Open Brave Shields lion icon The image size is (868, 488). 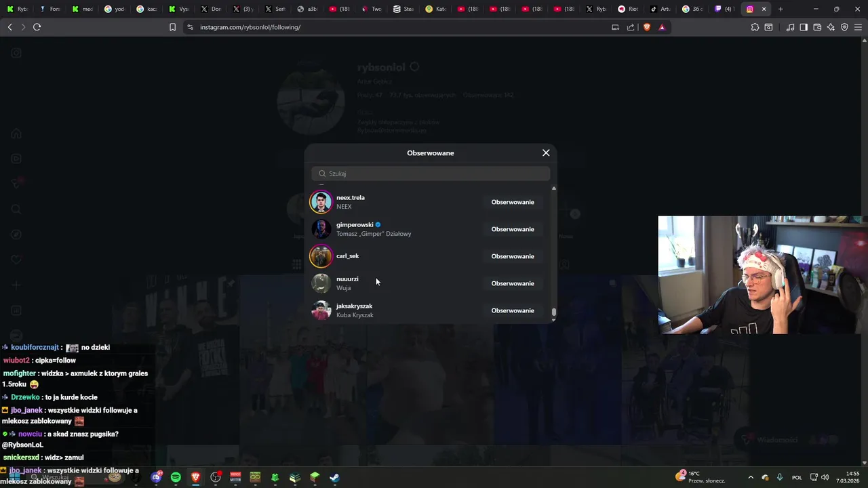pos(647,27)
